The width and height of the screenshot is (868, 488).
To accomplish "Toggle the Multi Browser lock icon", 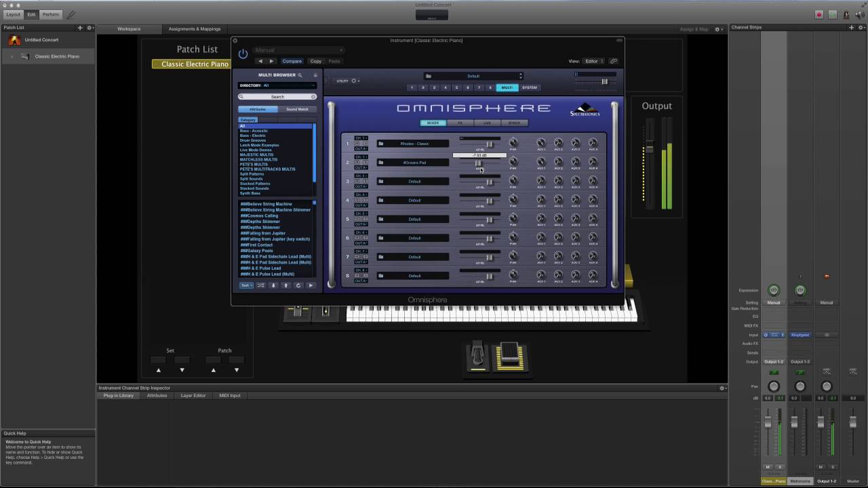I will [315, 75].
